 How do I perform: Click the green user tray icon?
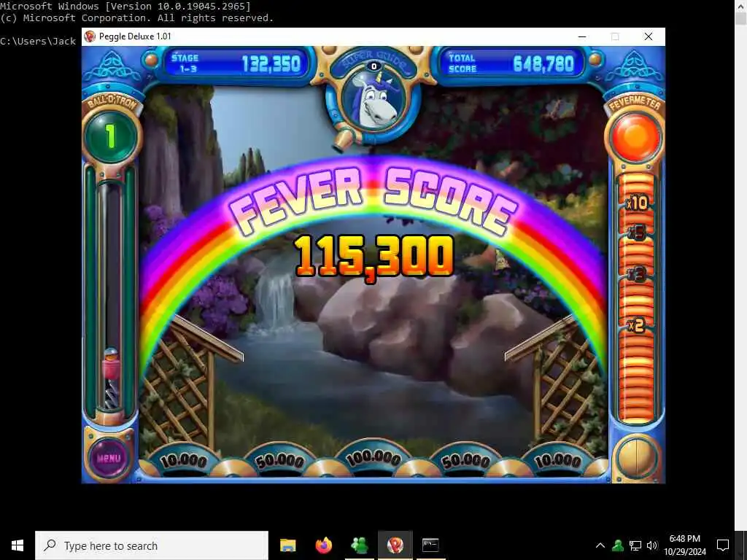coord(618,545)
